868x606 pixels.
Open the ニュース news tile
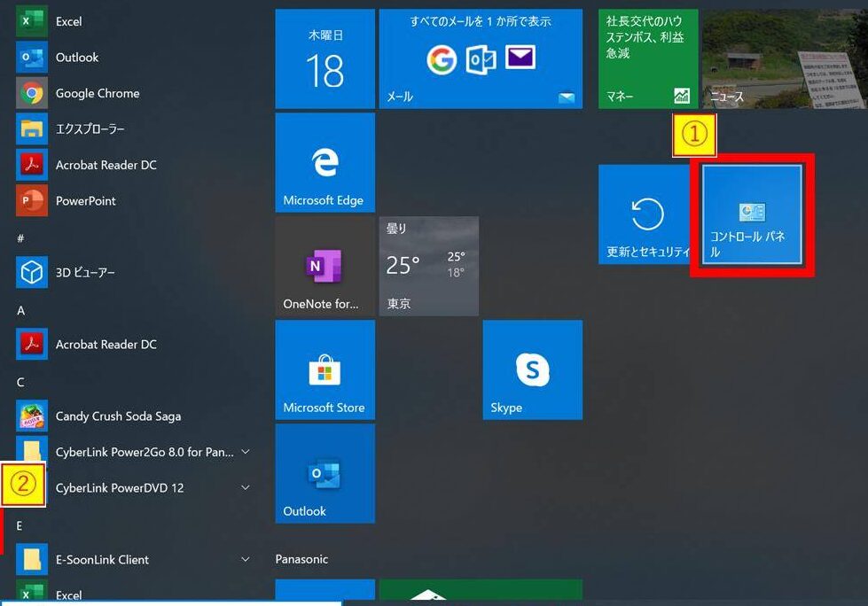(785, 58)
